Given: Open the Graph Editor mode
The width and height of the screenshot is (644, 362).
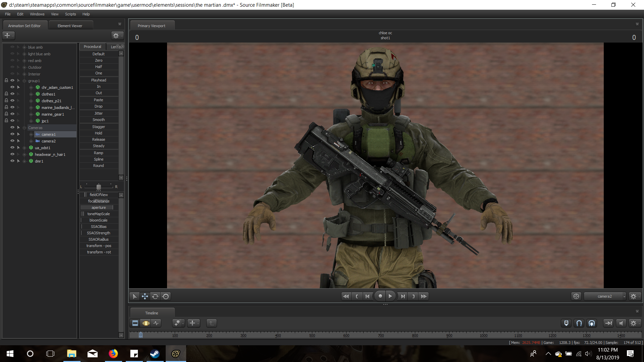Looking at the screenshot, I should pyautogui.click(x=156, y=323).
